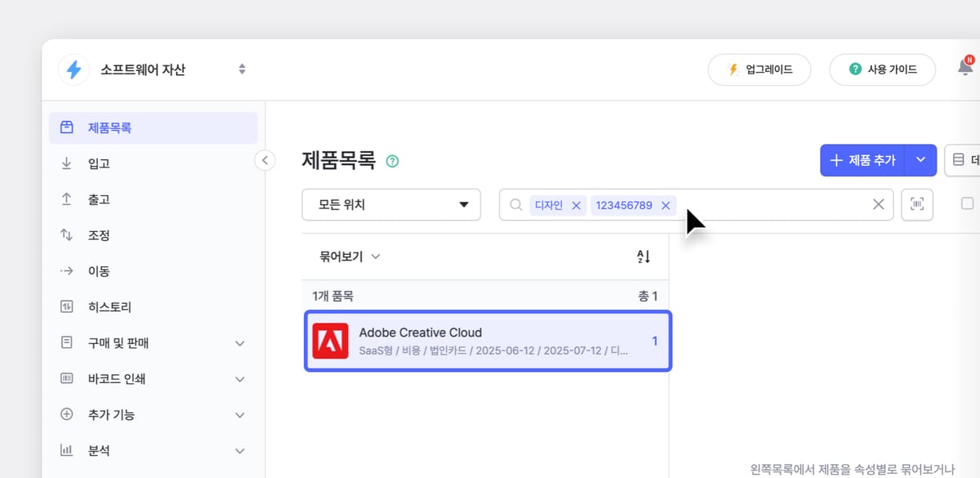Select the 입고 icon in the sidebar
Viewport: 980px width, 478px height.
click(66, 163)
